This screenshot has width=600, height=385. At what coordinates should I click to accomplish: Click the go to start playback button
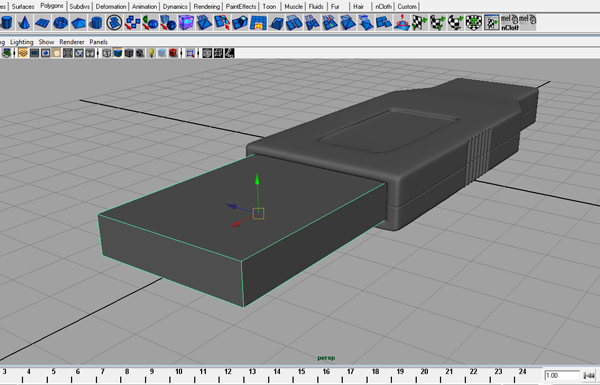coord(590,375)
